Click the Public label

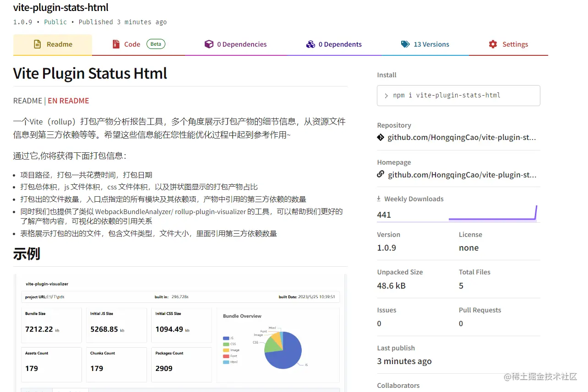(55, 22)
